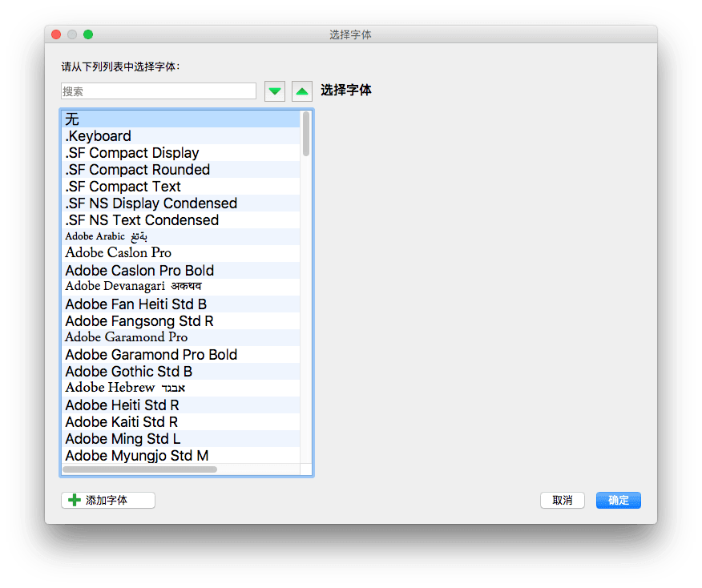Select Adobe Caslon Pro font

(180, 254)
